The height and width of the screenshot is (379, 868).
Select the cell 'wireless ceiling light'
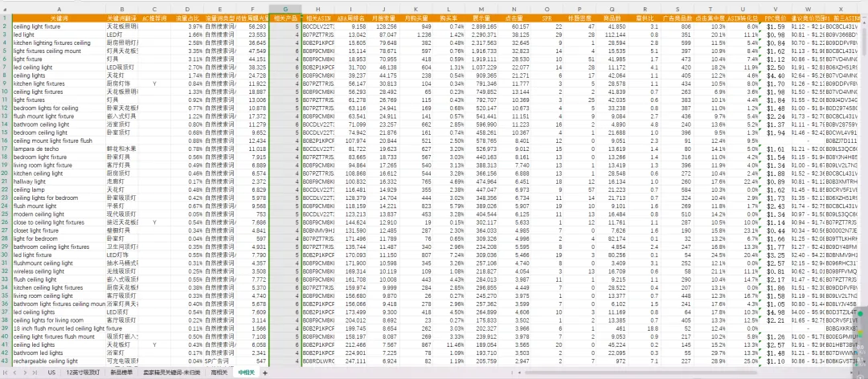[59, 271]
